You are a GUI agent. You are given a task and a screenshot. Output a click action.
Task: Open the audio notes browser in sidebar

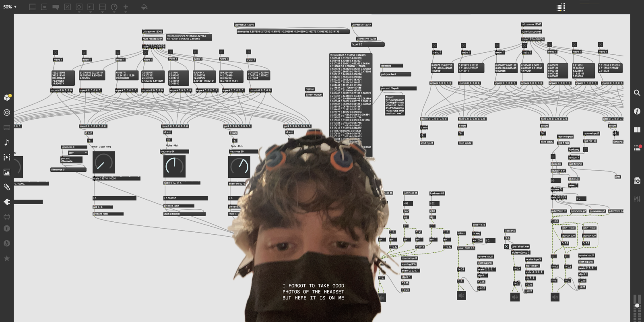(x=7, y=142)
